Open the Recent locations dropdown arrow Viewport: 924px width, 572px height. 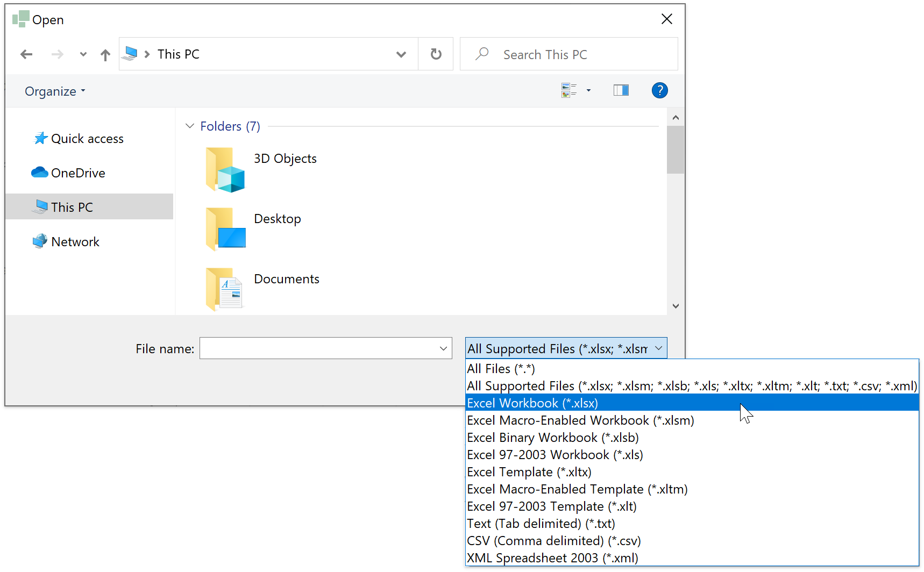[83, 54]
